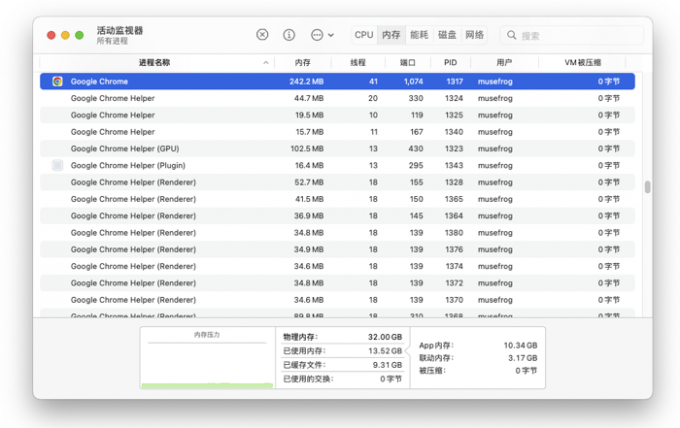Click the process list scrollbar thumb
This screenshot has width=680, height=428.
coord(647,187)
